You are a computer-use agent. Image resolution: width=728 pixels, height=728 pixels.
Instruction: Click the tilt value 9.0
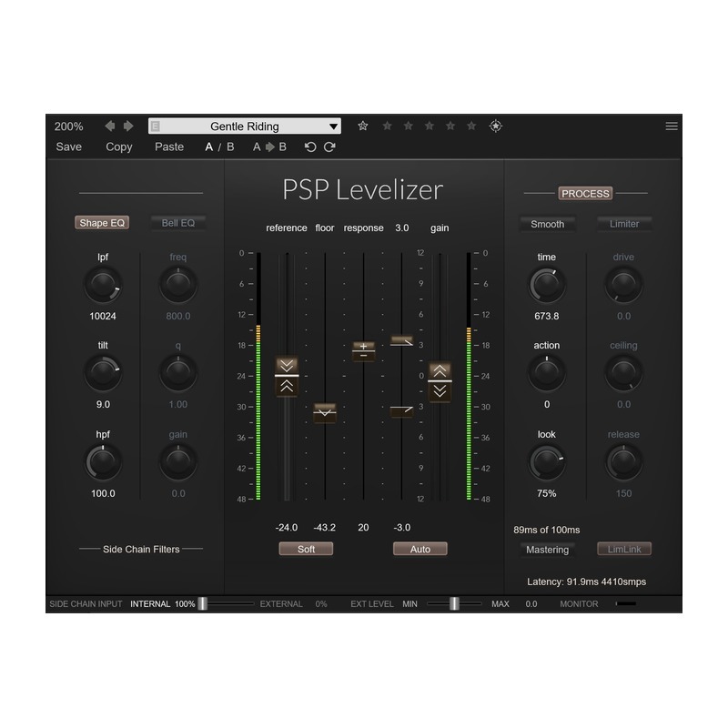point(103,404)
